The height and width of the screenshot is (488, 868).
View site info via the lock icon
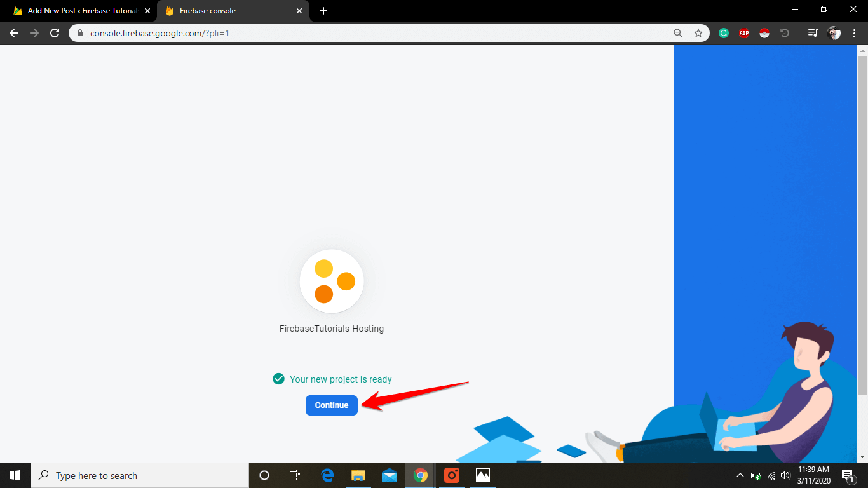pos(80,33)
